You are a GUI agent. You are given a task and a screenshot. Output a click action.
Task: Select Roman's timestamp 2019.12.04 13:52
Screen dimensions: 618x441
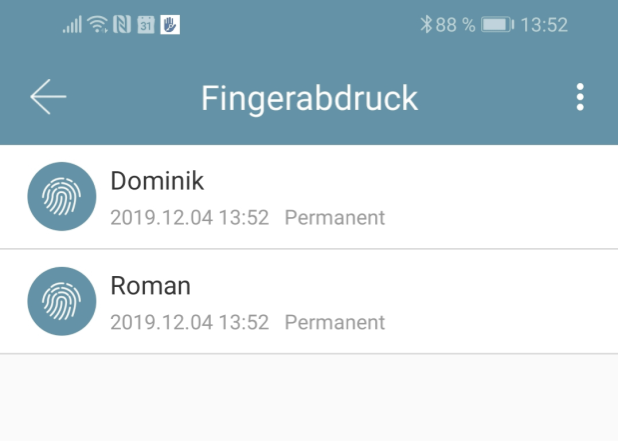coord(189,322)
